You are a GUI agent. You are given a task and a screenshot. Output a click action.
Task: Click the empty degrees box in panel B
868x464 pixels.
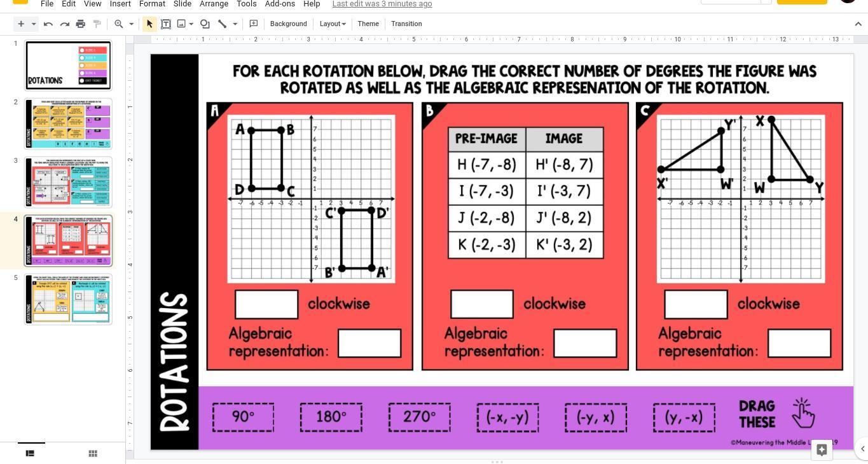pos(482,304)
